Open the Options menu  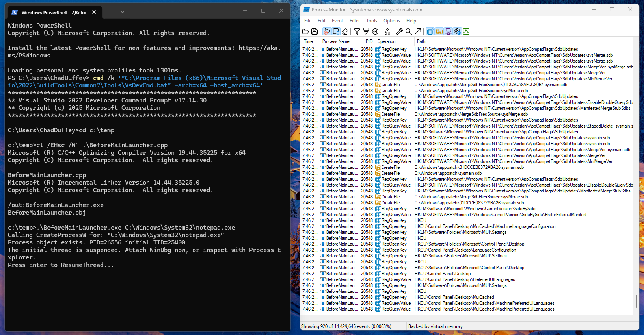coord(392,21)
